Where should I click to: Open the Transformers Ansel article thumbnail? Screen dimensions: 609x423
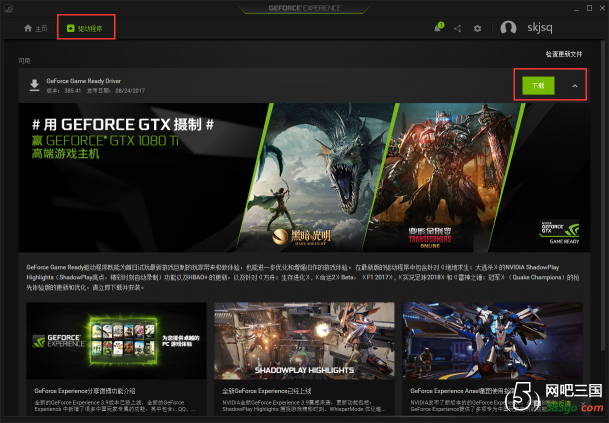(492, 341)
